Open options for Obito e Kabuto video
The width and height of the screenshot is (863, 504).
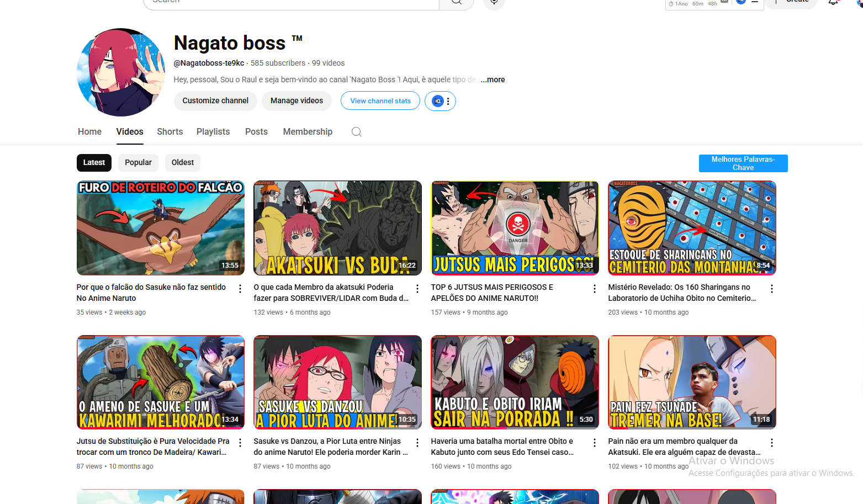point(595,443)
